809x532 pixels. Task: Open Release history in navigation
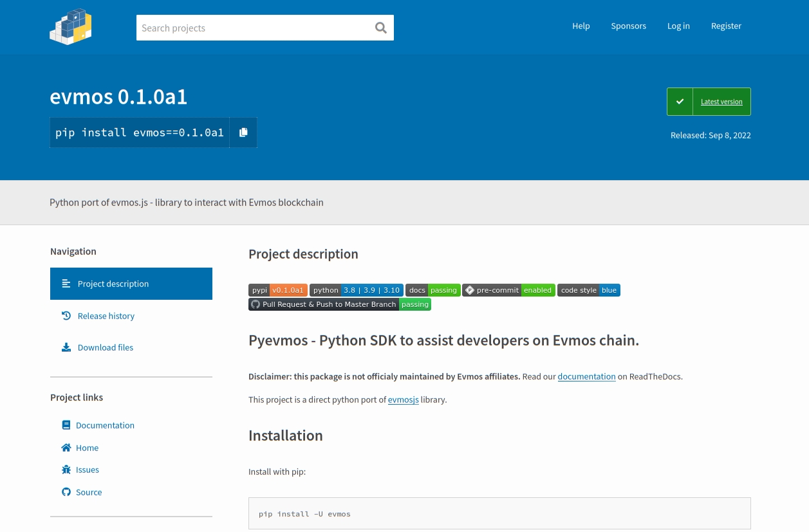coord(106,316)
